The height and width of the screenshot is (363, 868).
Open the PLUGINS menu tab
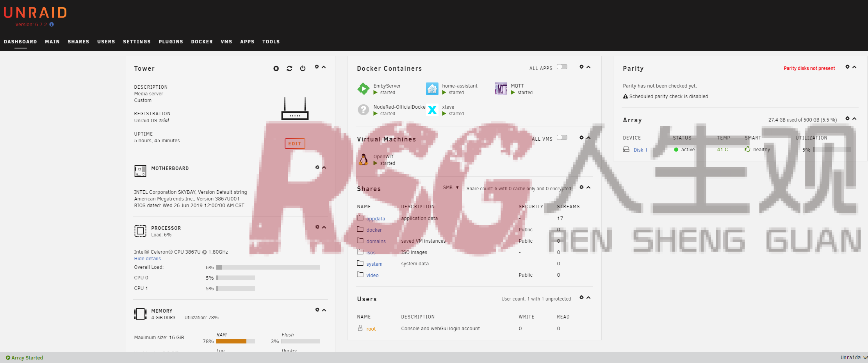tap(171, 42)
